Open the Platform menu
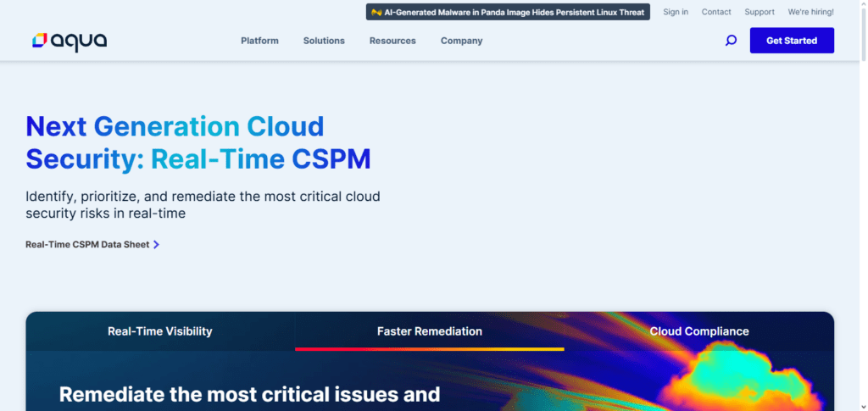868x411 pixels. click(259, 41)
